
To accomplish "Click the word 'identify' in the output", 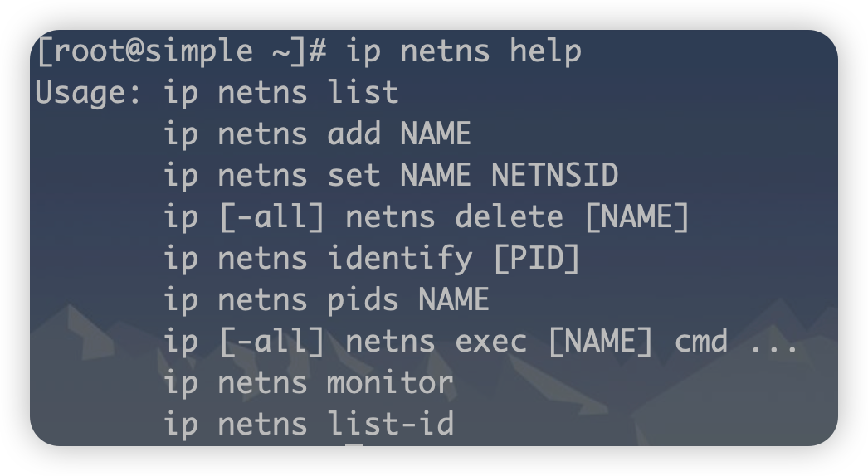I will tap(399, 259).
